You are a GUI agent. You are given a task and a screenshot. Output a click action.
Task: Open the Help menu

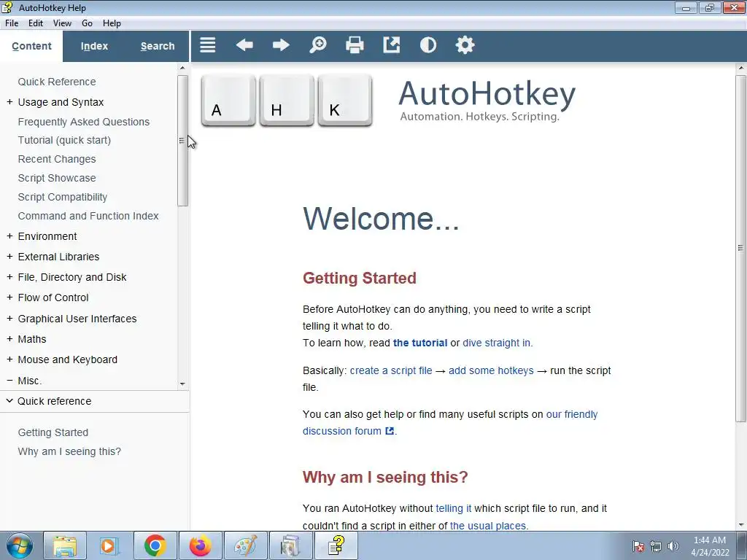tap(112, 23)
